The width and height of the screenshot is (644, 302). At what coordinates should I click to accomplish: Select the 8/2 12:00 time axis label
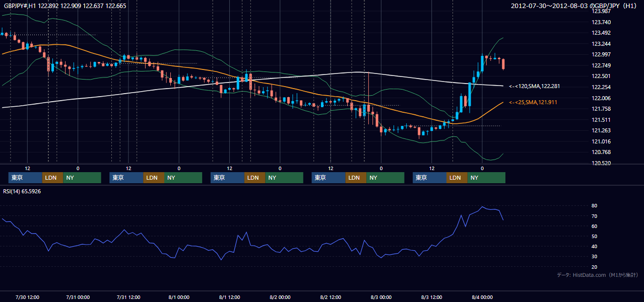click(x=331, y=297)
